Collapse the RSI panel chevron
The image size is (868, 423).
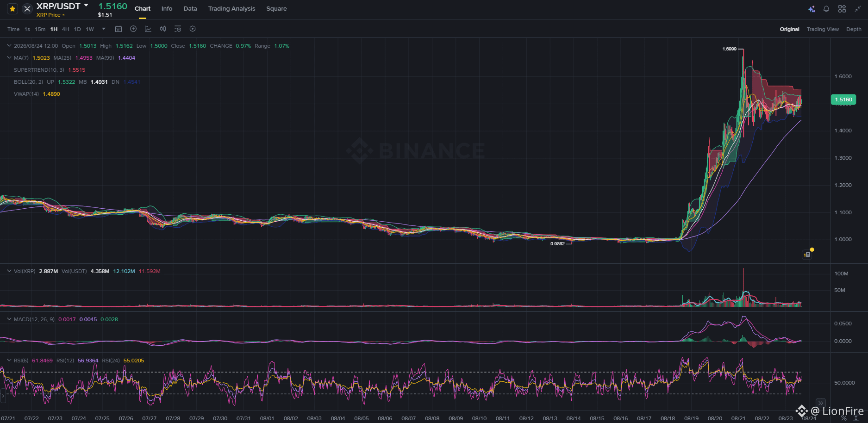(9, 361)
